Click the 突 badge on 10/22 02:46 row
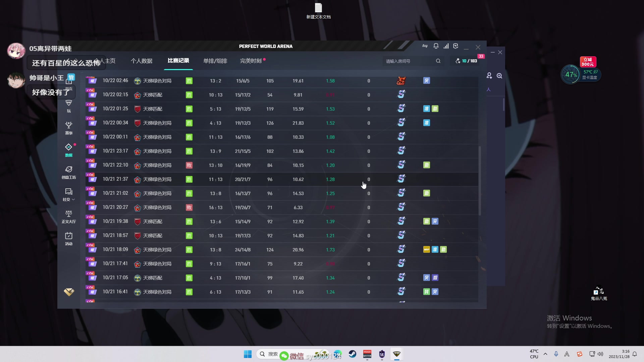 pyautogui.click(x=427, y=80)
